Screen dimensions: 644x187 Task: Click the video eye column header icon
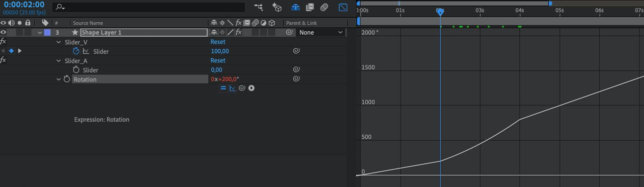click(4, 23)
